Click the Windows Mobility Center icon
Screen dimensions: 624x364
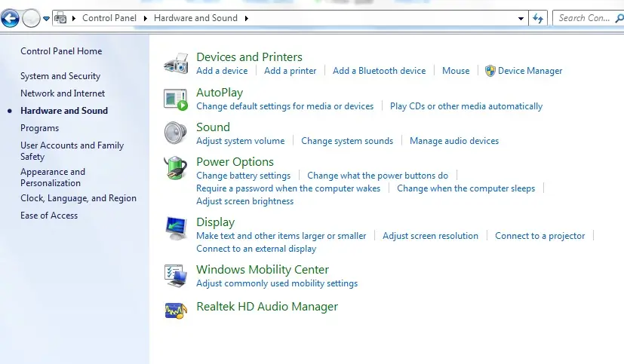click(176, 275)
